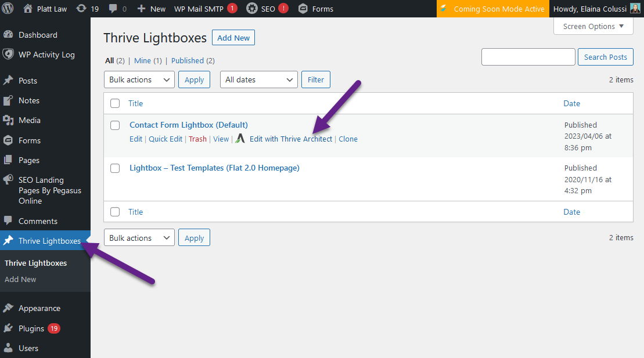Show All lightboxes filter
Viewport: 644px width, 358px height.
click(109, 60)
